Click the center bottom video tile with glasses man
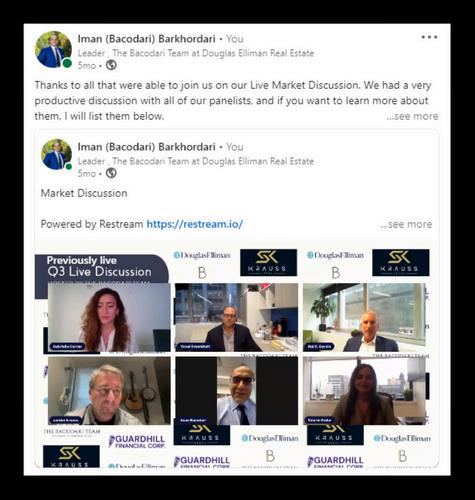 237,391
